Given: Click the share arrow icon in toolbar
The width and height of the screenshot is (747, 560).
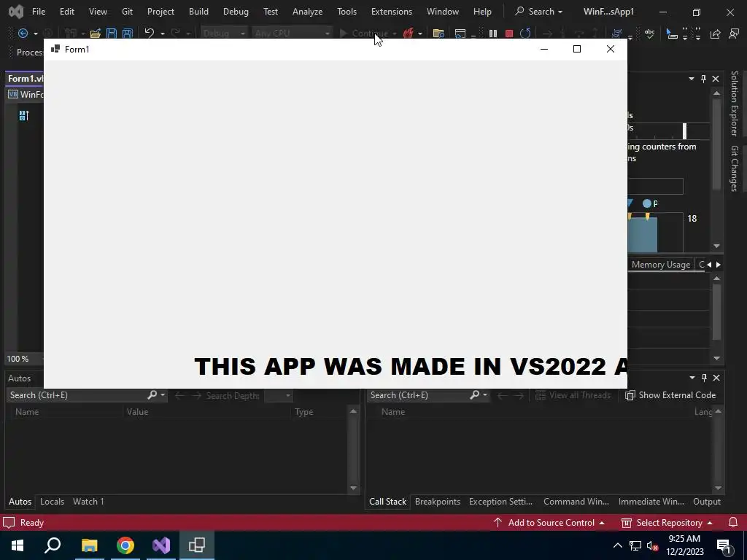Looking at the screenshot, I should (715, 34).
